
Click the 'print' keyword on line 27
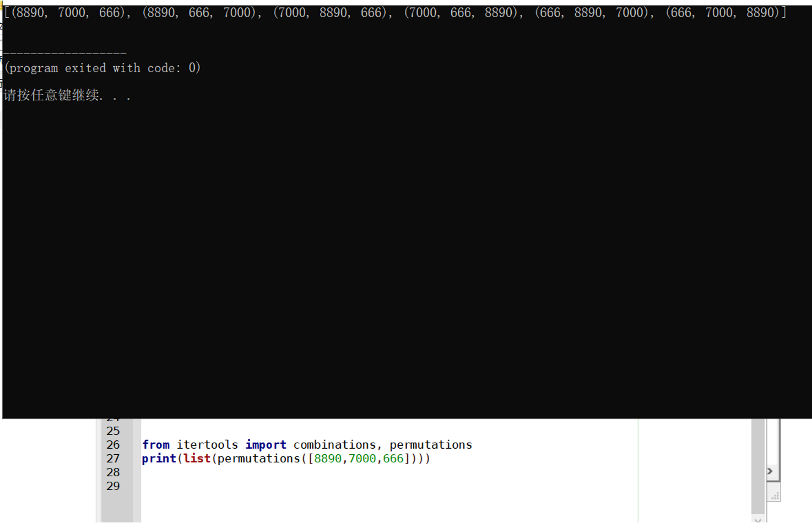159,459
